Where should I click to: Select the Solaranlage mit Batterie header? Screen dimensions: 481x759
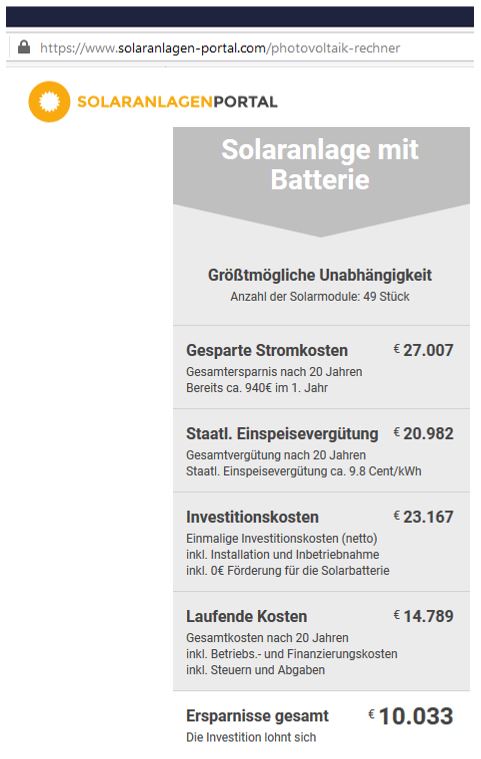coord(320,165)
